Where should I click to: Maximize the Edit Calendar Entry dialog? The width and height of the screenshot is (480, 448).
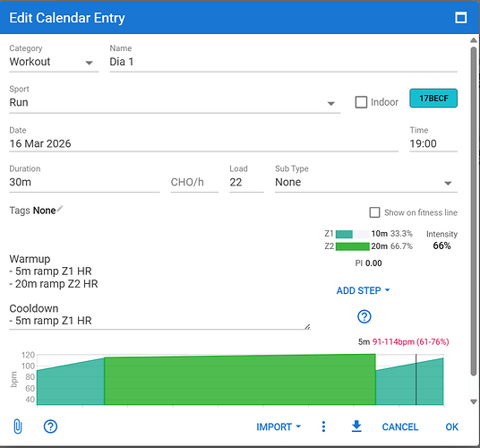tap(460, 18)
